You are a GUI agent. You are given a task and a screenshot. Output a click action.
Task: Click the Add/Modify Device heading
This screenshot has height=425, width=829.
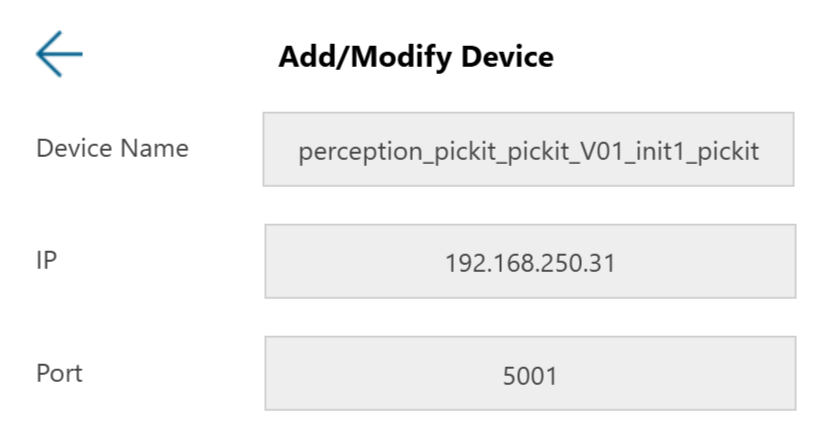tap(415, 57)
